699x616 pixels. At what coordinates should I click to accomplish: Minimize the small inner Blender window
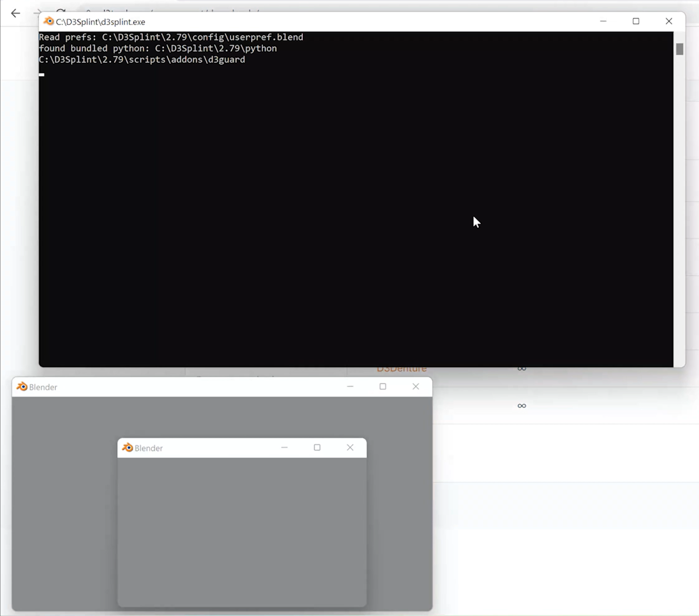[x=284, y=448]
